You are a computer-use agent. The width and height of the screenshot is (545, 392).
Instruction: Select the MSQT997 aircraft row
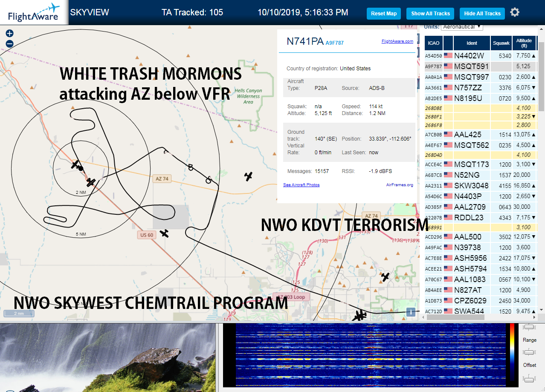coord(480,77)
